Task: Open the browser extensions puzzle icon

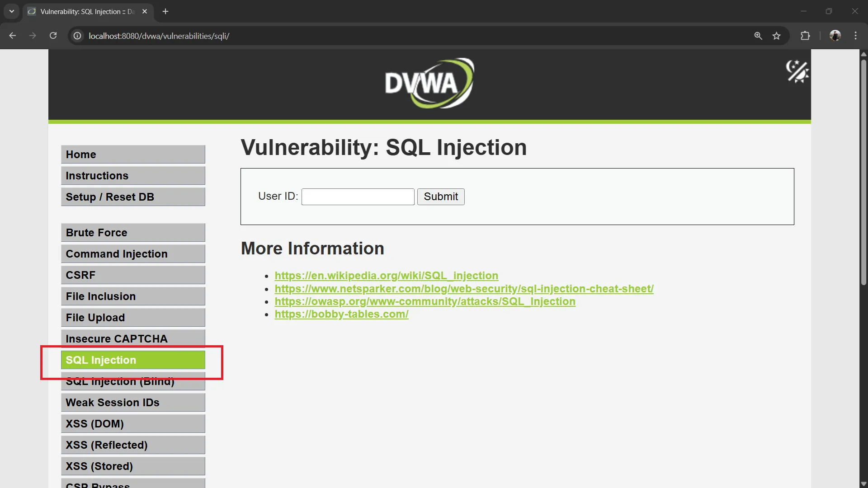Action: [x=806, y=36]
